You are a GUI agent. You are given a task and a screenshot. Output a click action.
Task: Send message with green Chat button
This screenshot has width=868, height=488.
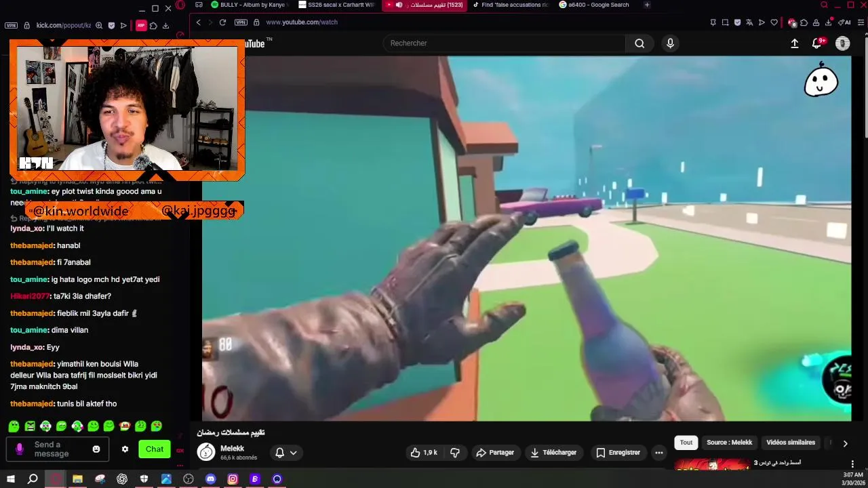click(155, 449)
